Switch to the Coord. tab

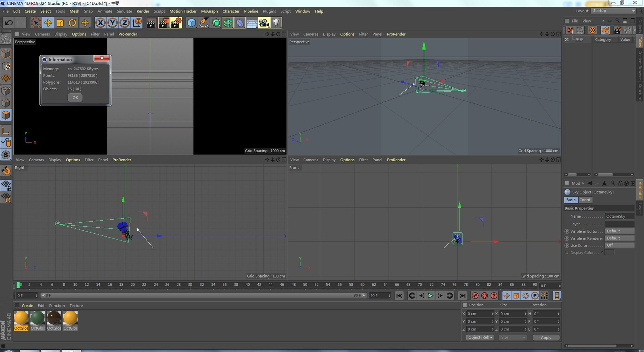585,200
